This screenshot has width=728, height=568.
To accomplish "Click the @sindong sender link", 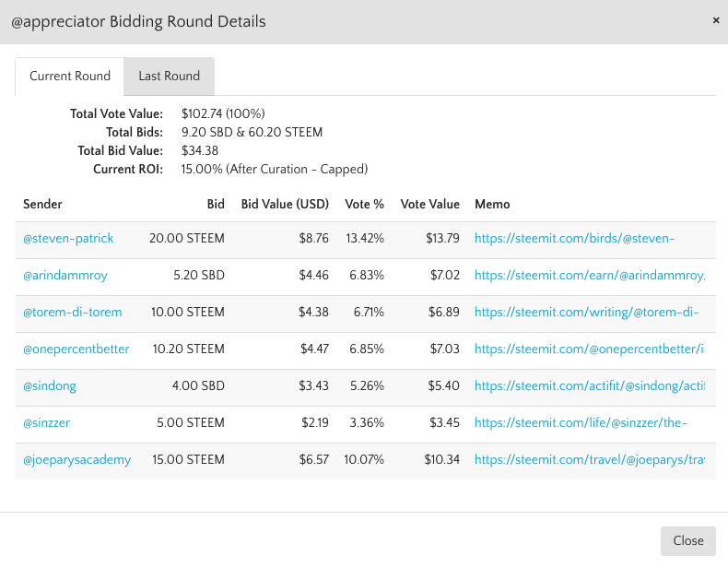I will (x=50, y=386).
